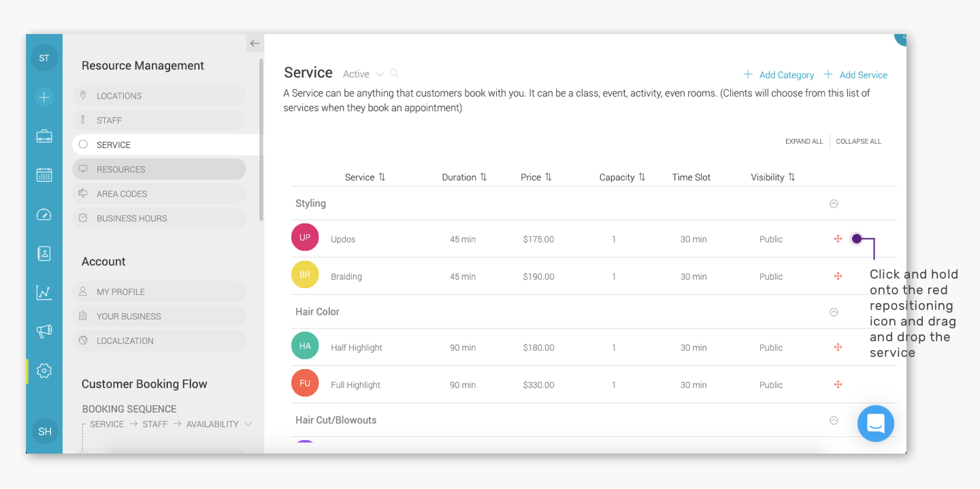
Task: Click the search icon beside Active
Action: [x=394, y=74]
